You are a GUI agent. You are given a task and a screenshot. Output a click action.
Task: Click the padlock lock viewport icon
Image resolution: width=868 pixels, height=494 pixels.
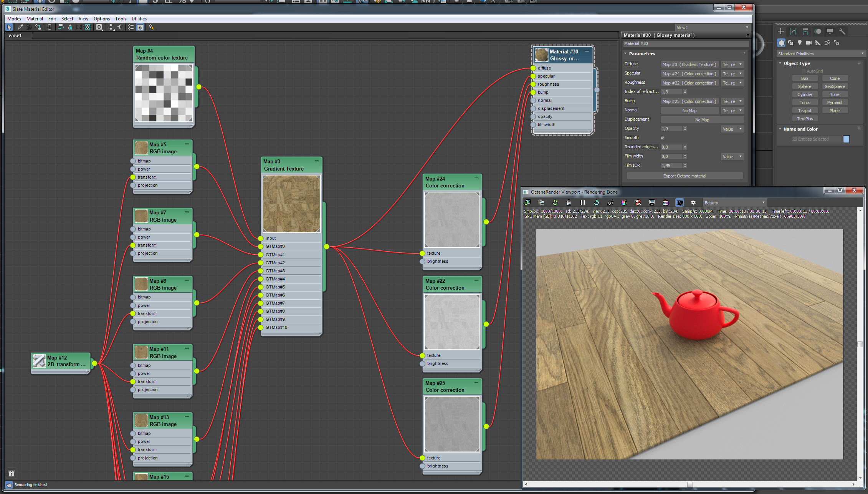click(x=569, y=202)
